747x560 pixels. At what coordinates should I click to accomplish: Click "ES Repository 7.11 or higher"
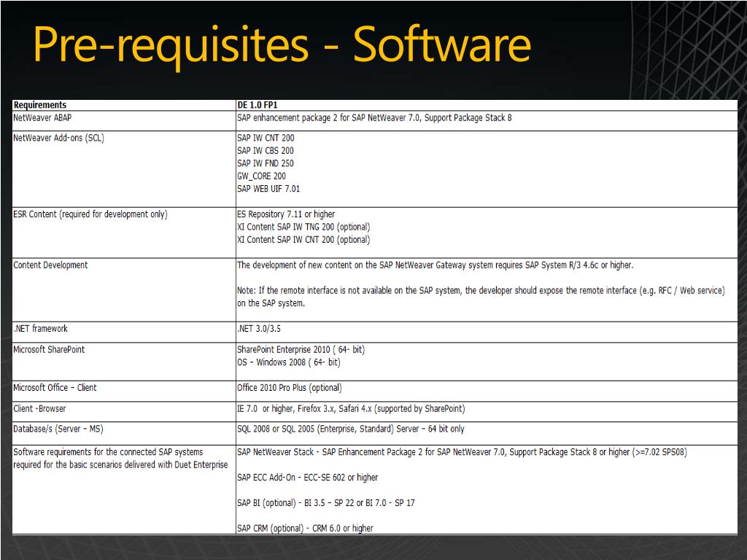pyautogui.click(x=286, y=214)
